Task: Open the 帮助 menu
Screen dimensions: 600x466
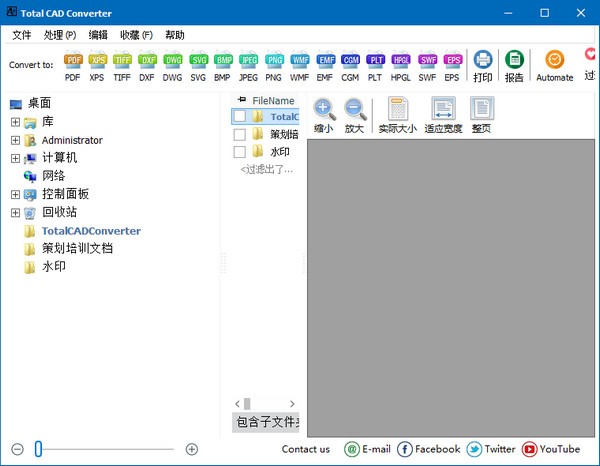Action: [174, 35]
